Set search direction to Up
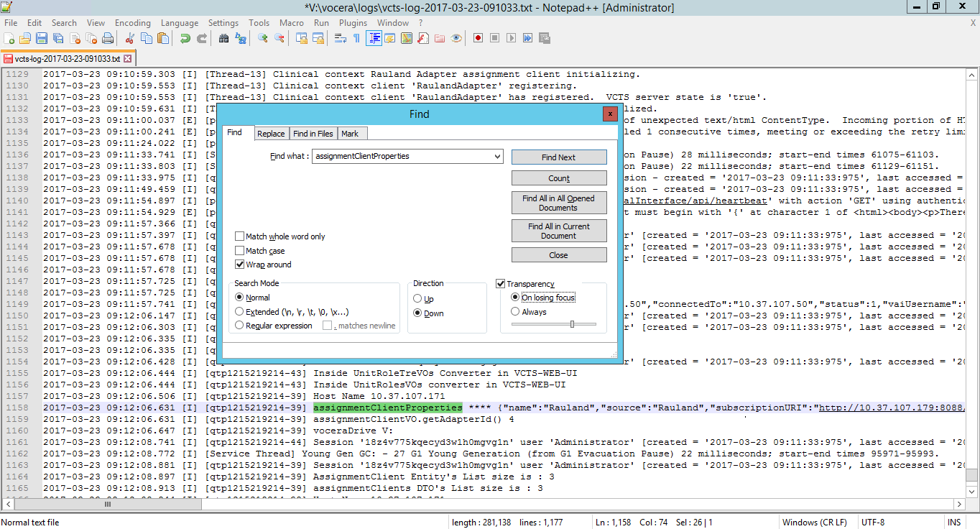This screenshot has height=529, width=980. coord(417,299)
